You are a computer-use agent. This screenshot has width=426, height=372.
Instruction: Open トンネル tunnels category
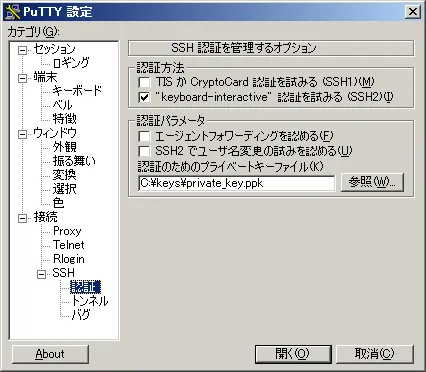point(90,301)
